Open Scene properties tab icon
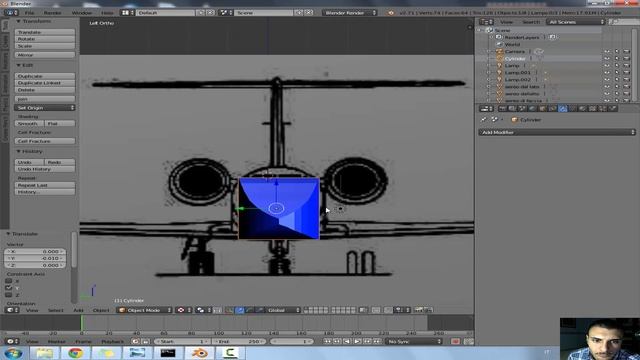Image resolution: width=640 pixels, height=360 pixels. click(x=522, y=109)
